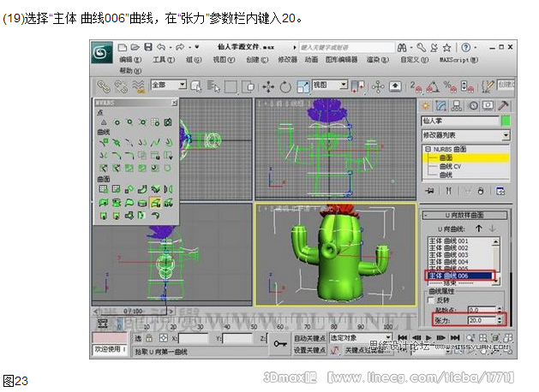539x392 pixels.
Task: Open the search binoculars dropdown arrow
Action: (x=411, y=47)
